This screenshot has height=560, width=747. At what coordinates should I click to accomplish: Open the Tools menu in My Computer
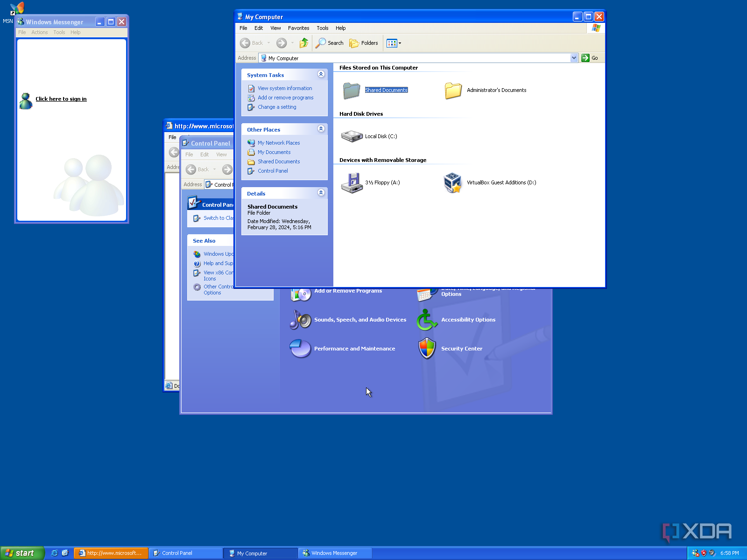322,28
